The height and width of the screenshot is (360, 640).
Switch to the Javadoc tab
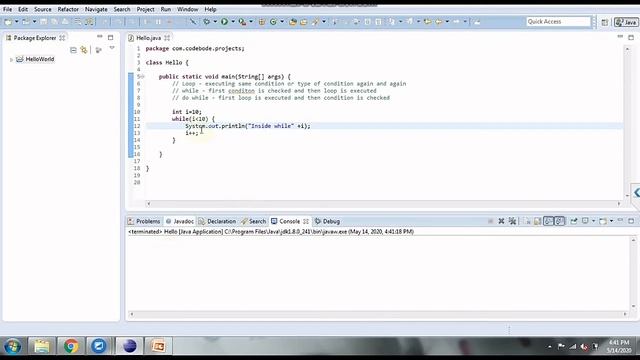[x=180, y=221]
